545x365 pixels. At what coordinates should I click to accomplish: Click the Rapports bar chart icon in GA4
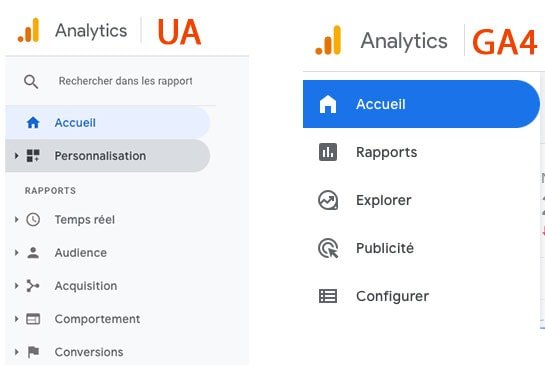tap(328, 152)
